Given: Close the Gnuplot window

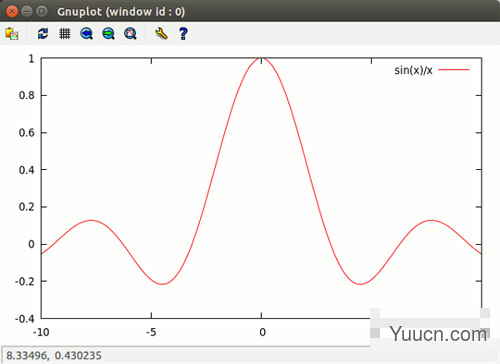Looking at the screenshot, I should pyautogui.click(x=12, y=11).
